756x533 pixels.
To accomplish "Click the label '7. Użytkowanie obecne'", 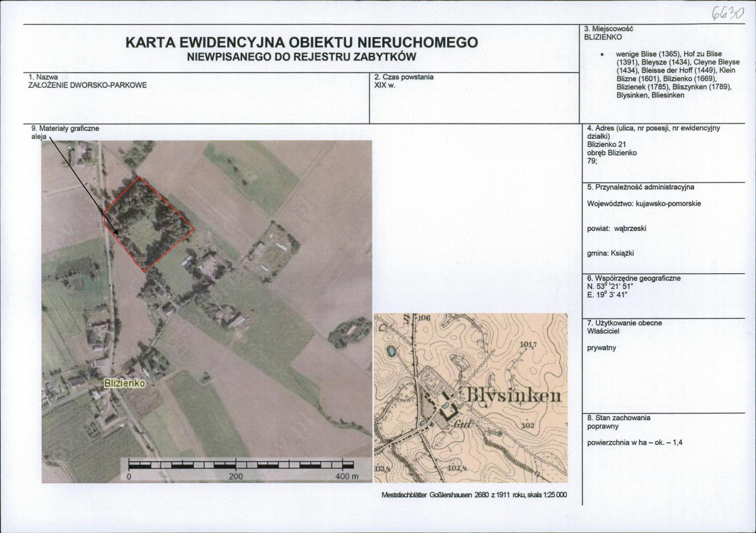I will 624,323.
